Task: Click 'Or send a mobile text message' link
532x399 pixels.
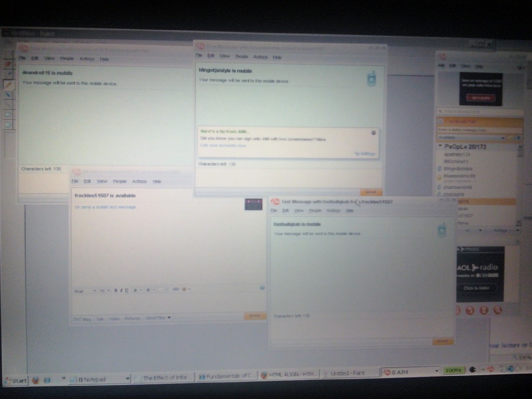Action: pos(106,207)
